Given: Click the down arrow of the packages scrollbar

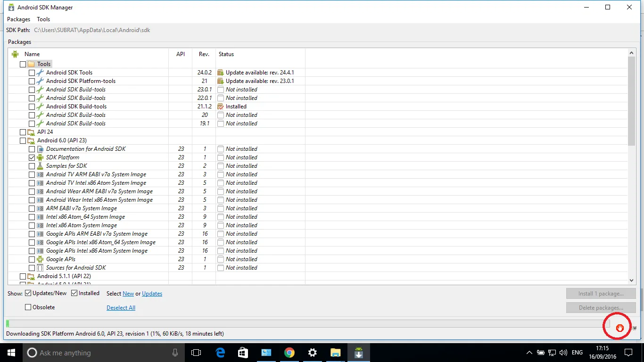Looking at the screenshot, I should tap(632, 280).
